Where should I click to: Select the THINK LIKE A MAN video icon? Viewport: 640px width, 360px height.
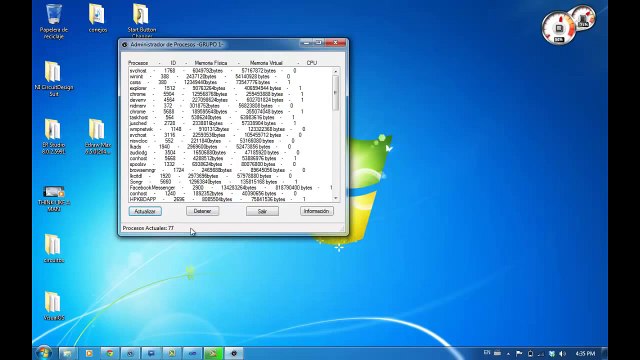coord(53,198)
